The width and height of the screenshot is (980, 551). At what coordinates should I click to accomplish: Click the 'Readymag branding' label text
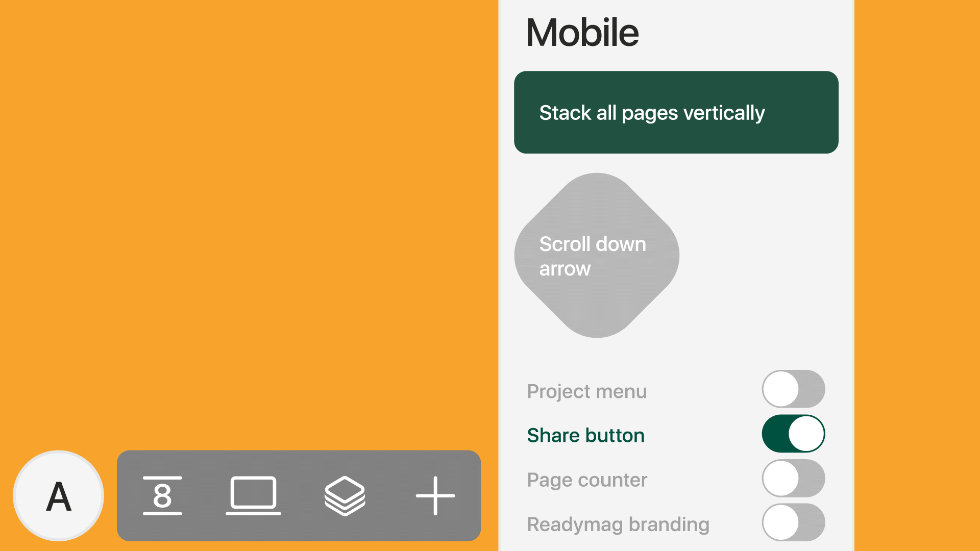(x=618, y=524)
